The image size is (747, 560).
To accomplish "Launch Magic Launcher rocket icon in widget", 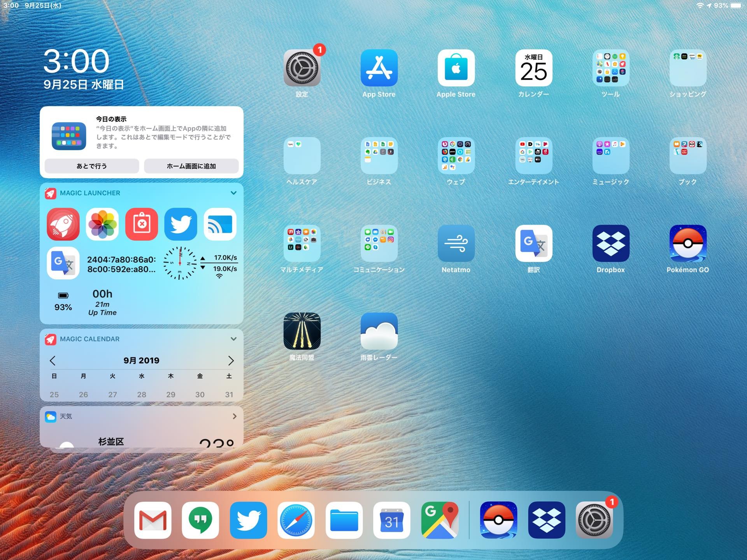I will (x=63, y=224).
